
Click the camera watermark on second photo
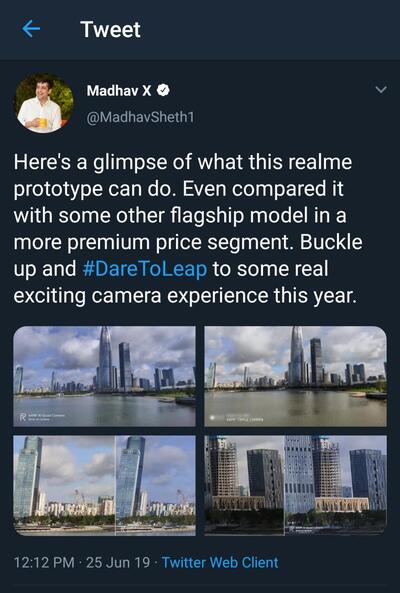click(x=236, y=418)
